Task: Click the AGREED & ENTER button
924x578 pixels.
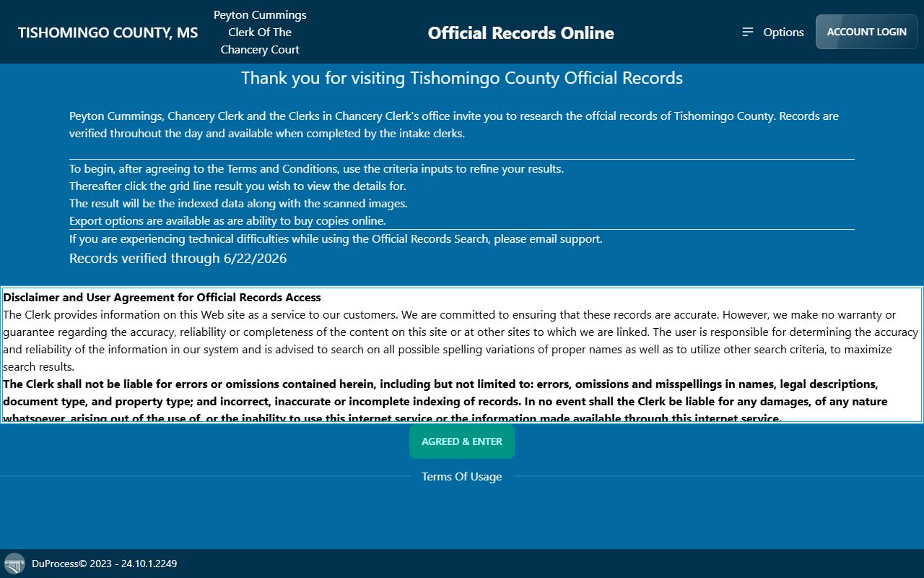Action: [x=462, y=441]
